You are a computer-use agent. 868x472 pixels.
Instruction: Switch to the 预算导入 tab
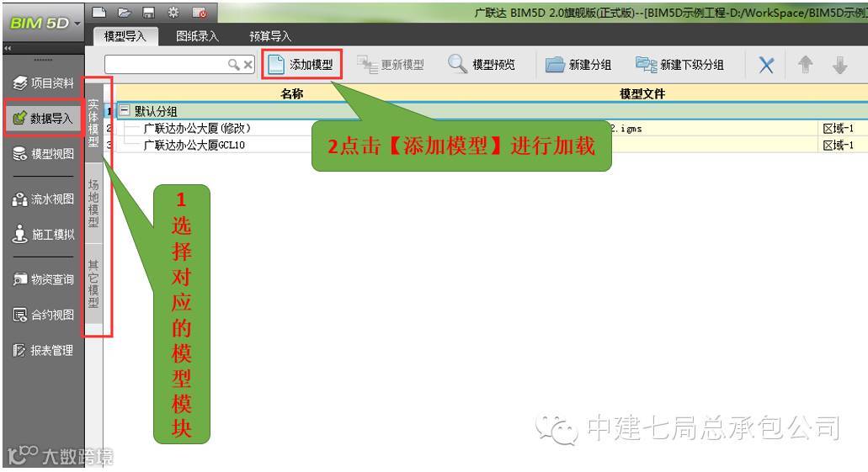pos(269,36)
